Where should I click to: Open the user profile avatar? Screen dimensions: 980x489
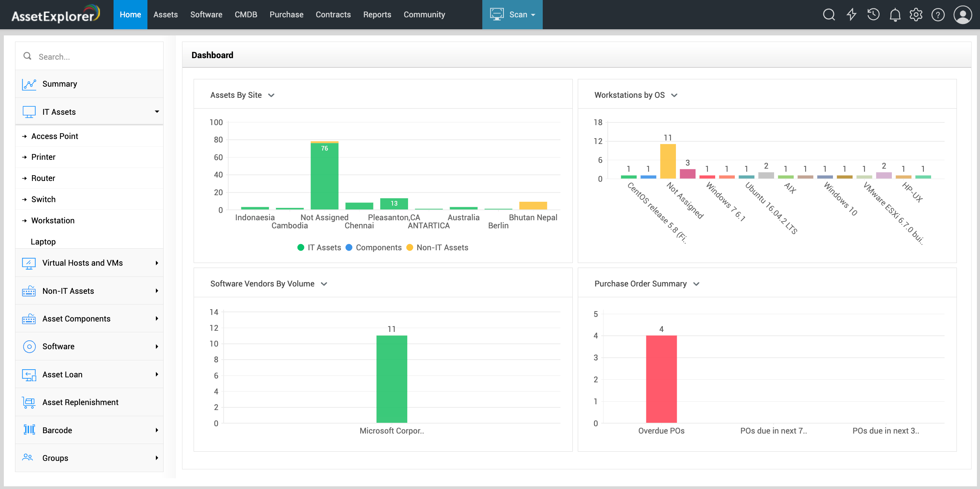click(963, 15)
